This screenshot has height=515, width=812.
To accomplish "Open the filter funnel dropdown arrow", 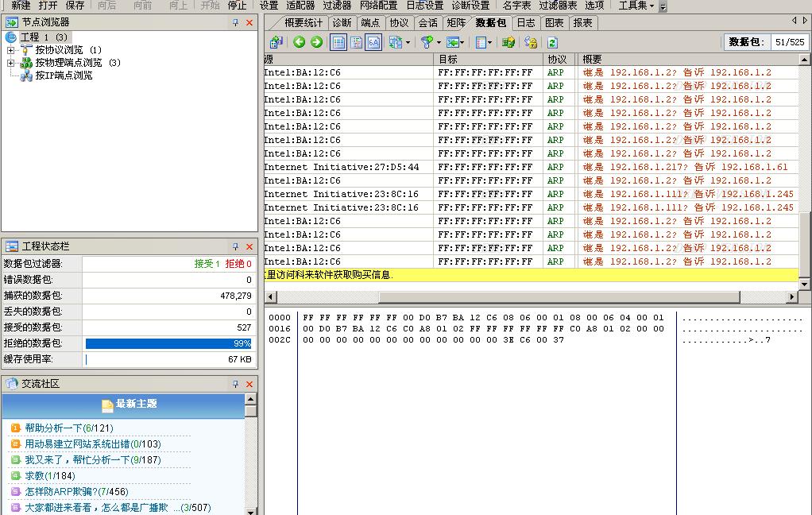I will [439, 43].
